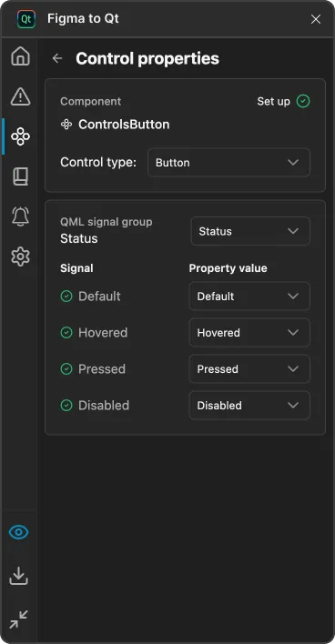Collapse the plugin with arrows icon
Image resolution: width=335 pixels, height=644 pixels.
[x=19, y=619]
